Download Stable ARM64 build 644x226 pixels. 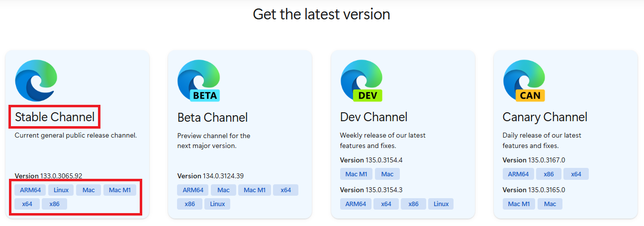30,190
